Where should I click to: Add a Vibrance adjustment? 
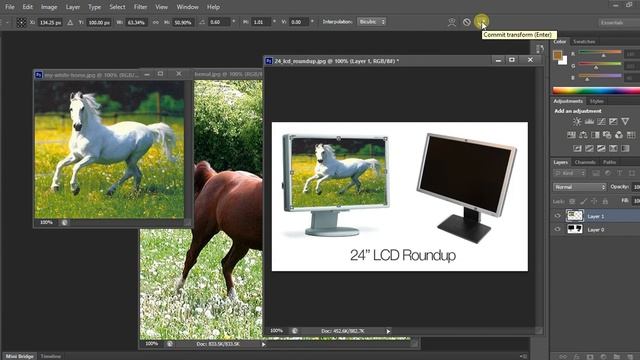tap(625, 122)
